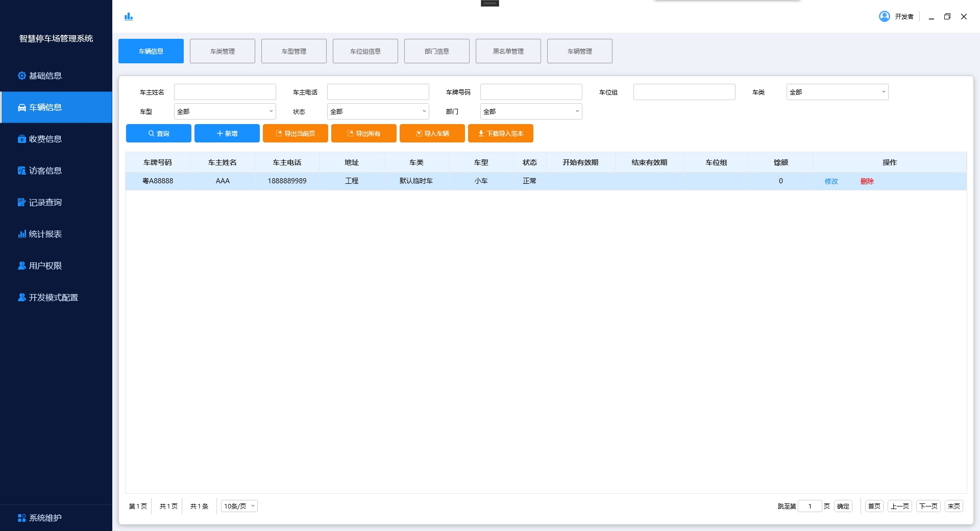Open 用户权限 settings in sidebar
The height and width of the screenshot is (531, 980).
45,265
